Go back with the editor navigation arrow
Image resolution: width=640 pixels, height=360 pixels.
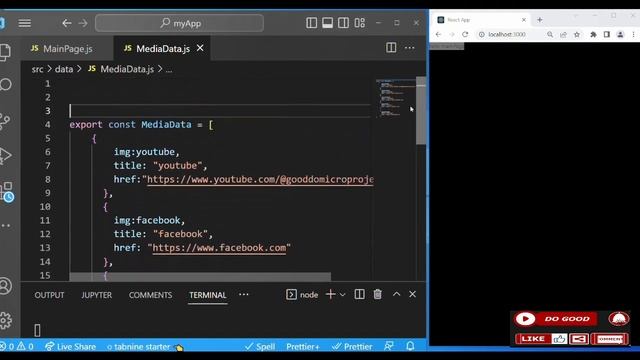pyautogui.click(x=67, y=23)
